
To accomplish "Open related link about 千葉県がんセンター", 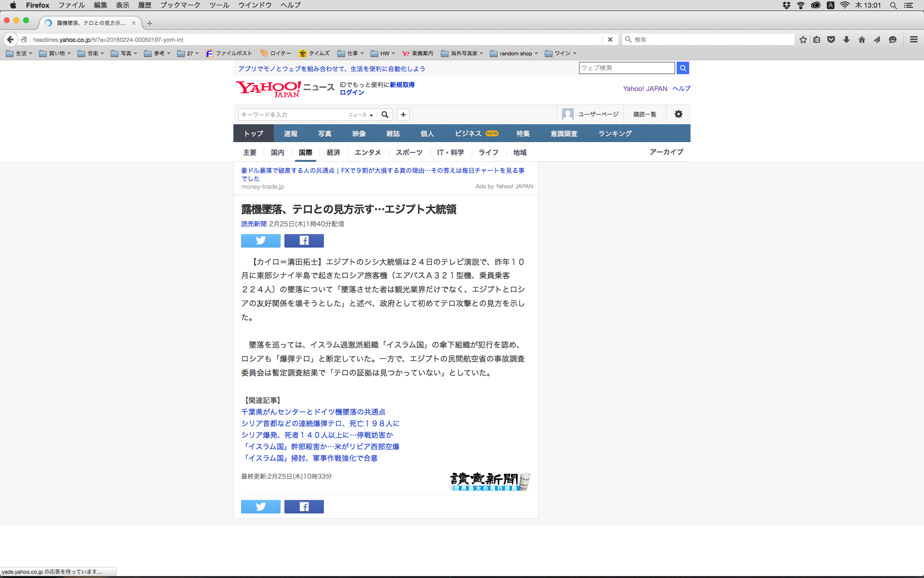I will click(x=313, y=412).
